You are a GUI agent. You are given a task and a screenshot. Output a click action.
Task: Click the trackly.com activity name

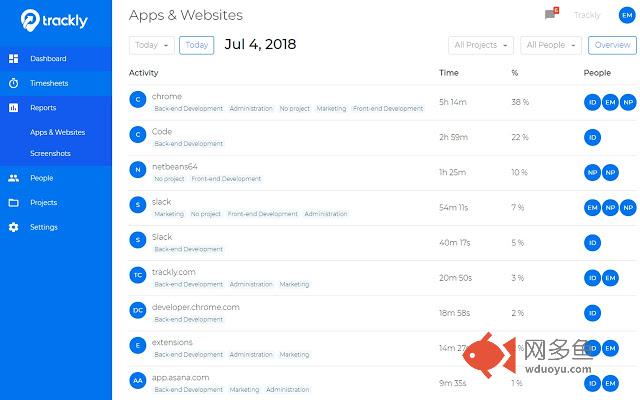[x=173, y=272]
